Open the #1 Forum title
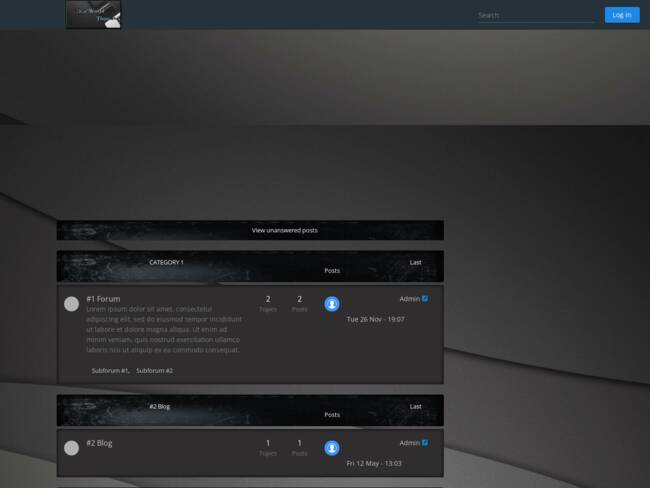 (103, 299)
